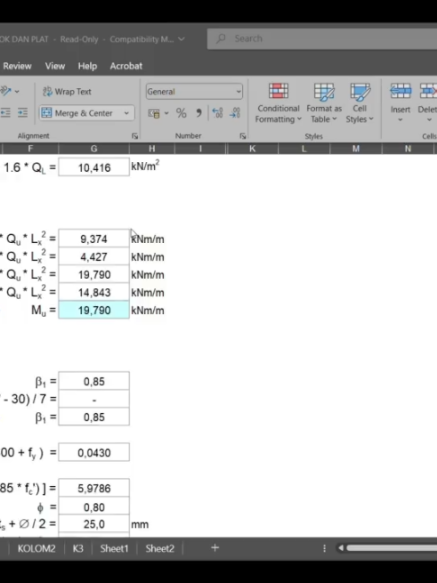The image size is (437, 583).
Task: Open the Acrobat ribbon tab
Action: (126, 66)
